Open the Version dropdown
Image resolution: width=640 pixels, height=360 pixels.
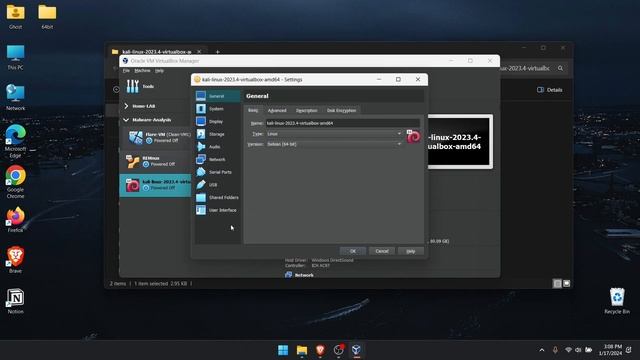334,144
